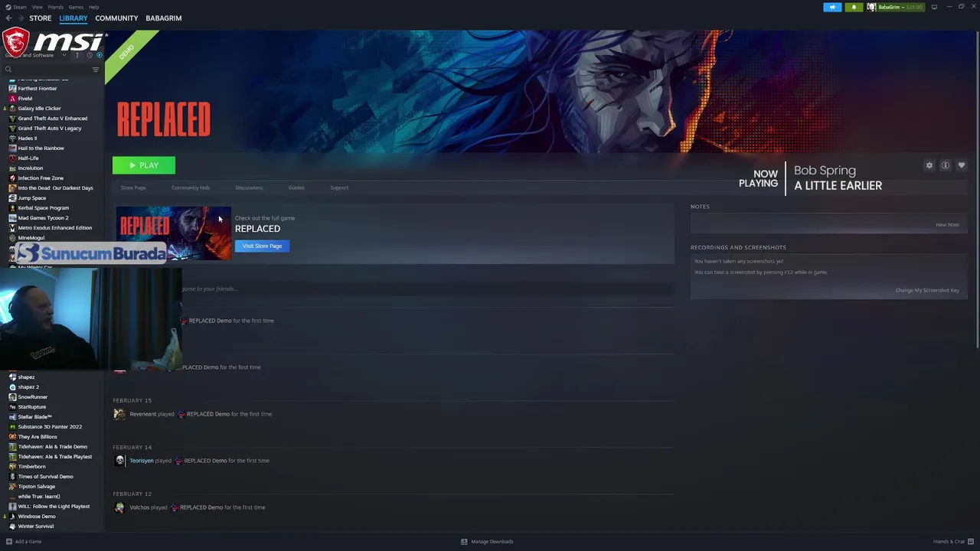Click the Stellar Blade game icon
The height and width of the screenshot is (551, 980).
coord(12,417)
